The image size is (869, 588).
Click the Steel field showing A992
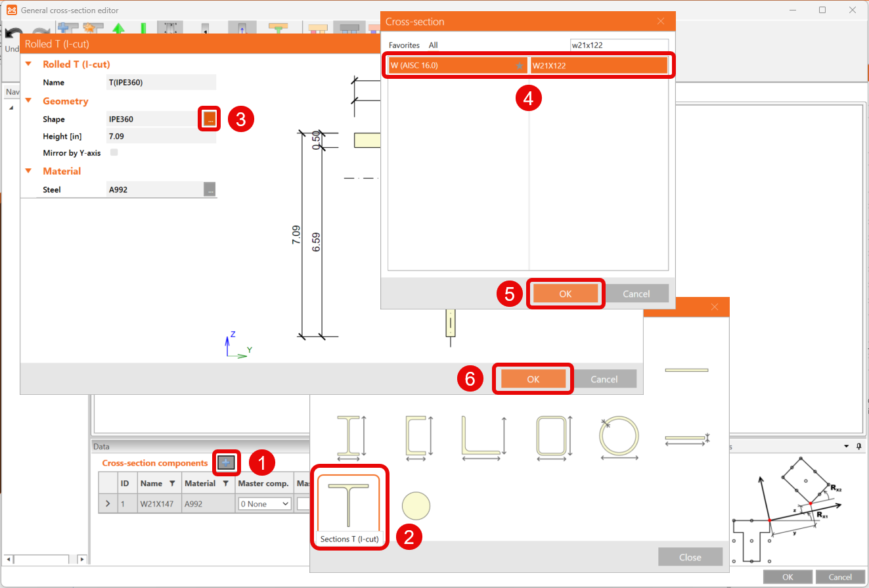pos(154,189)
